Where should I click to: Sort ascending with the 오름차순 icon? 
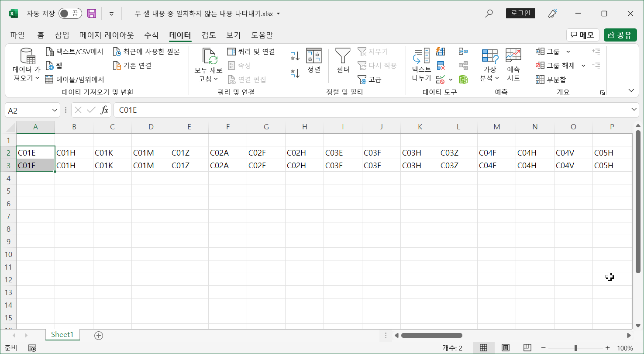[x=295, y=56]
